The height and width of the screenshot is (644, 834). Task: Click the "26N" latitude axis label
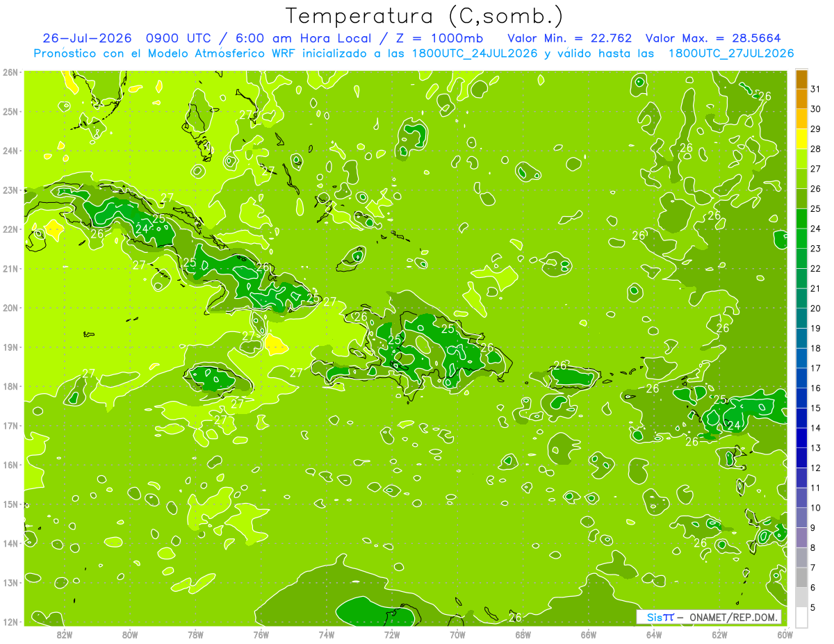pos(10,72)
